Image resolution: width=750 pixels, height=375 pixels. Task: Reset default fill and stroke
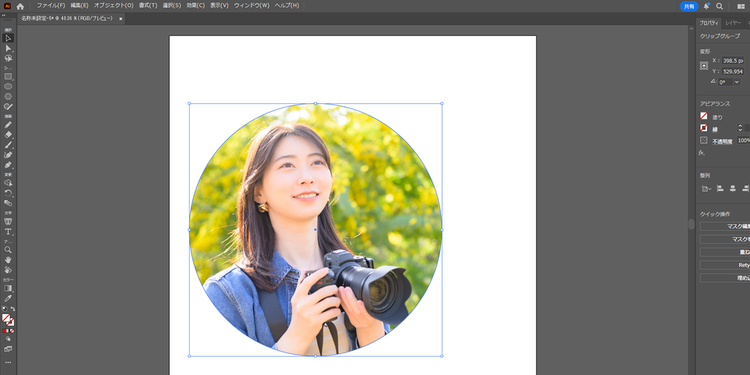coord(4,309)
